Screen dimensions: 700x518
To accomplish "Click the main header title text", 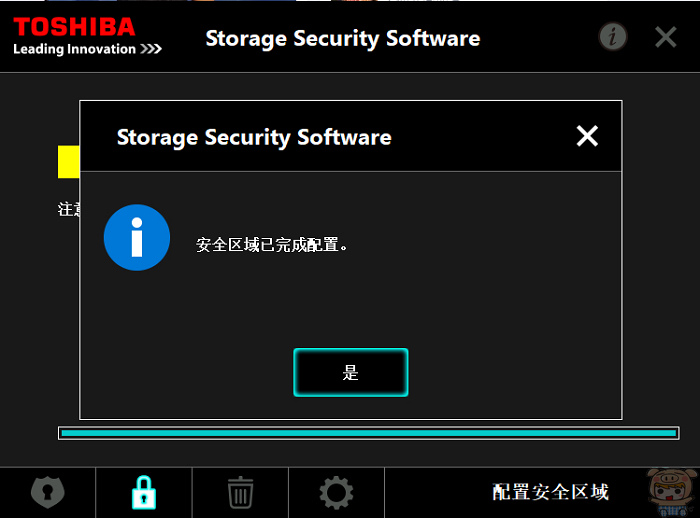I will coord(342,38).
